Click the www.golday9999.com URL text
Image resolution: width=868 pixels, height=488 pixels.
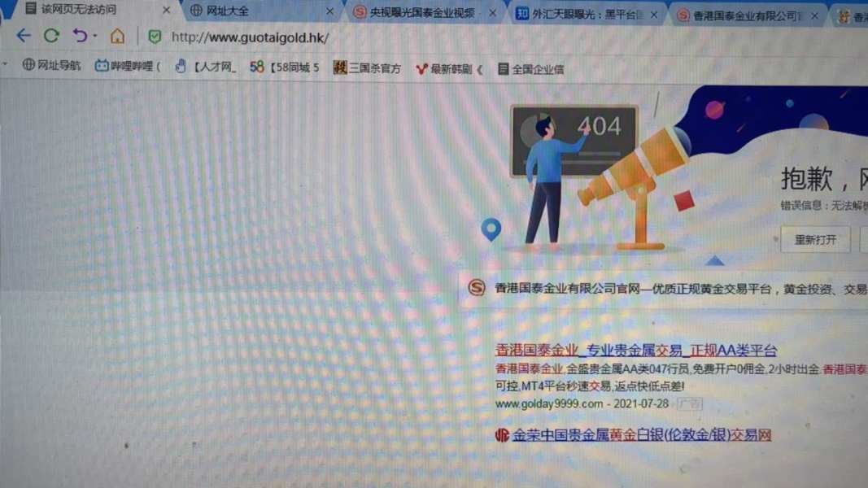[548, 404]
